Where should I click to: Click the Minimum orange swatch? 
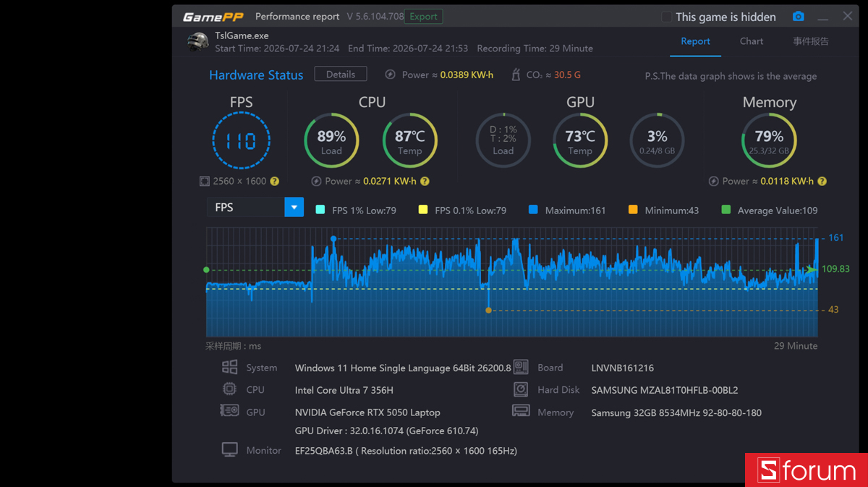(x=633, y=210)
